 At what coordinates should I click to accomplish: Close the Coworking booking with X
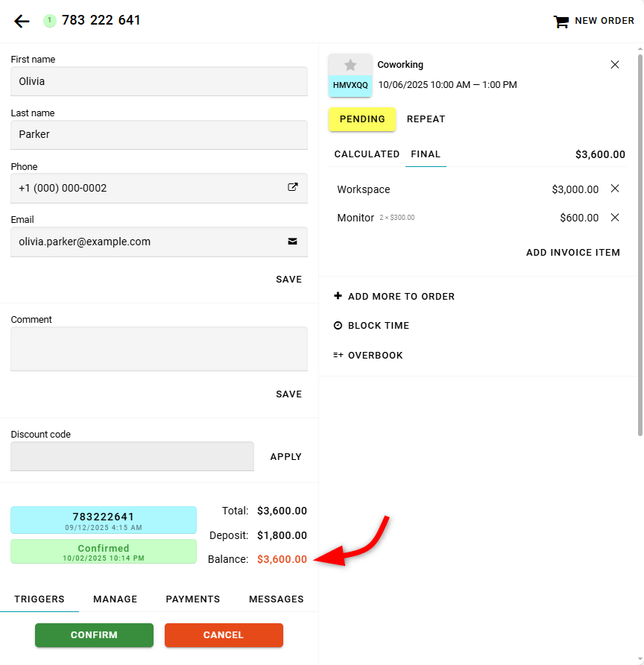615,64
